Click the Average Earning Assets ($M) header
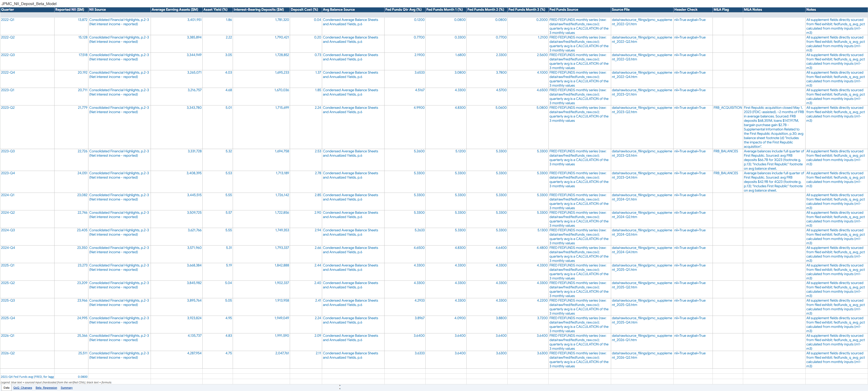868x391 pixels. point(176,10)
